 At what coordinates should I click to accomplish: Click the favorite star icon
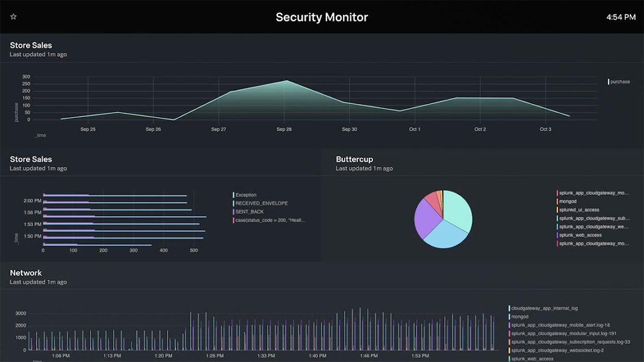[x=13, y=16]
